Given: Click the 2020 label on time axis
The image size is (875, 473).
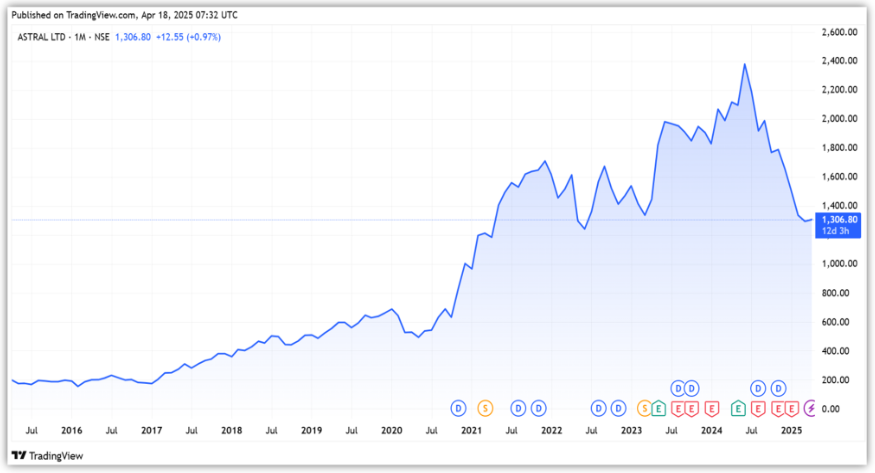Looking at the screenshot, I should coord(391,431).
